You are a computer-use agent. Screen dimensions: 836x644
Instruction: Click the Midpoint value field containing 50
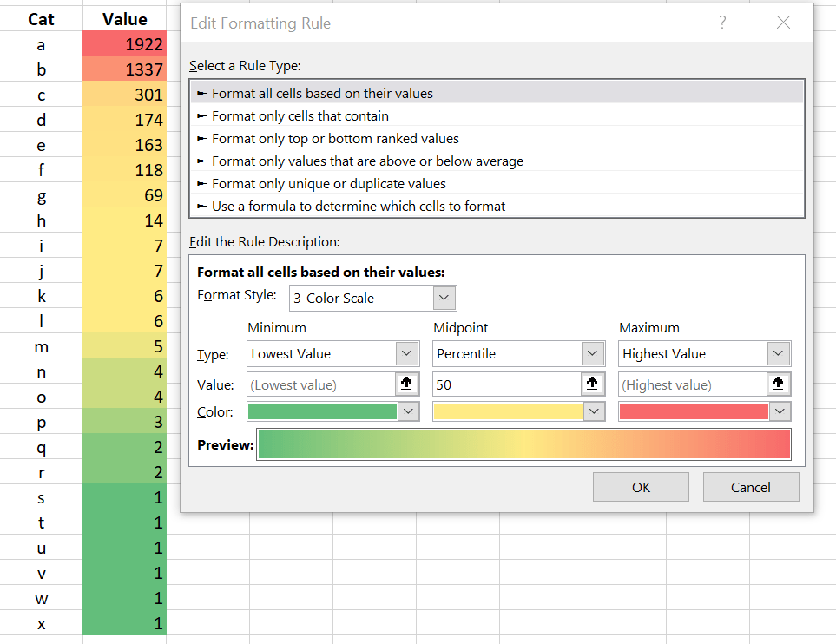[506, 384]
